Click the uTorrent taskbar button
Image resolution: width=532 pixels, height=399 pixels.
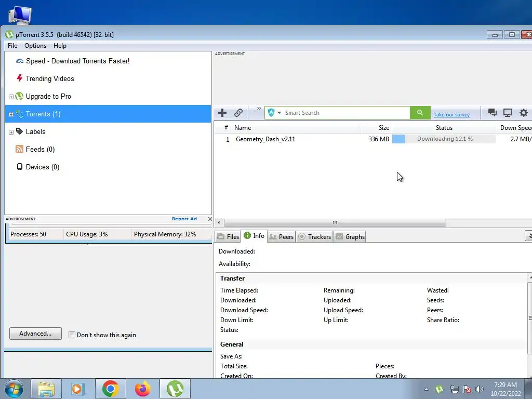coord(175,389)
